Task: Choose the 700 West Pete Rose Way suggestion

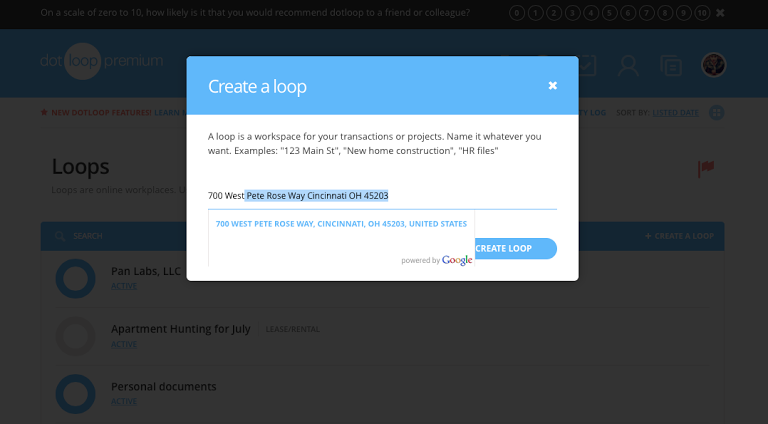Action: tap(341, 224)
